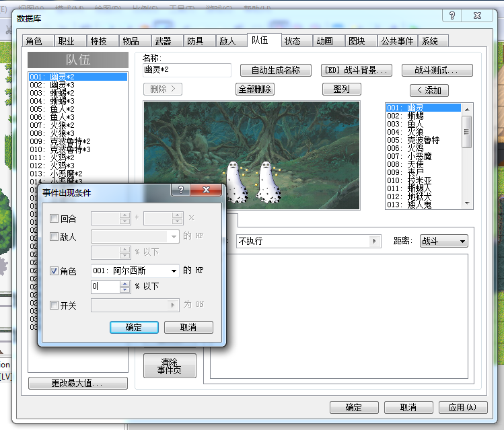Switch to the 武器 tab
This screenshot has height=430, width=504.
(x=167, y=41)
